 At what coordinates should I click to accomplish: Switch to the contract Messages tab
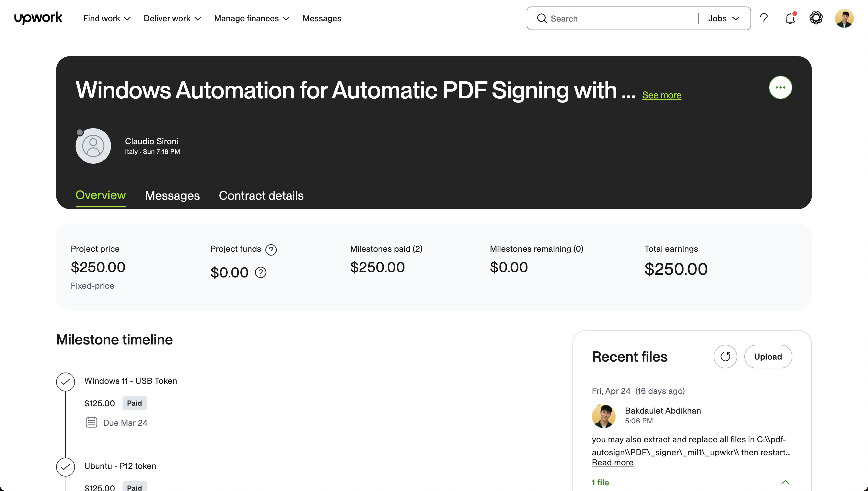tap(172, 196)
